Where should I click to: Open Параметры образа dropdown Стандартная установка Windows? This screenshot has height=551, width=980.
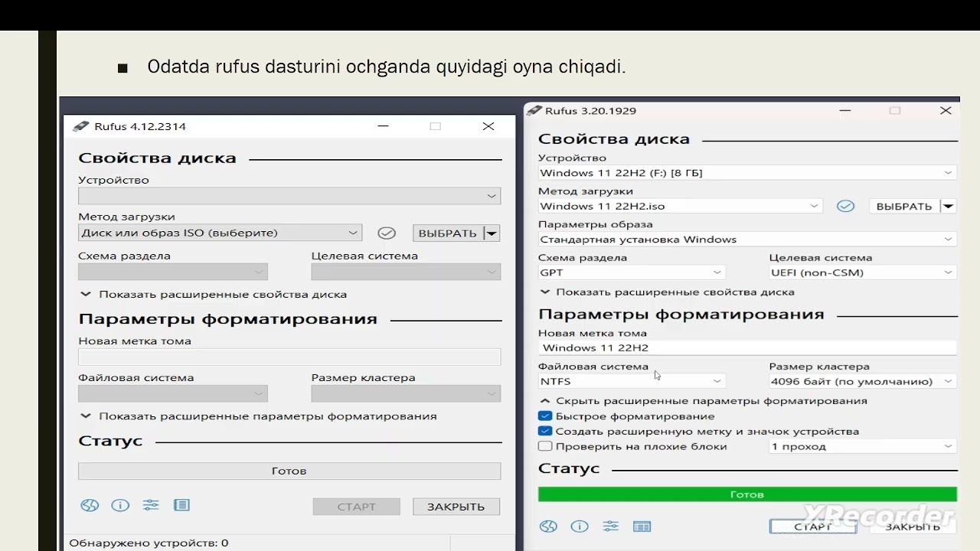747,240
